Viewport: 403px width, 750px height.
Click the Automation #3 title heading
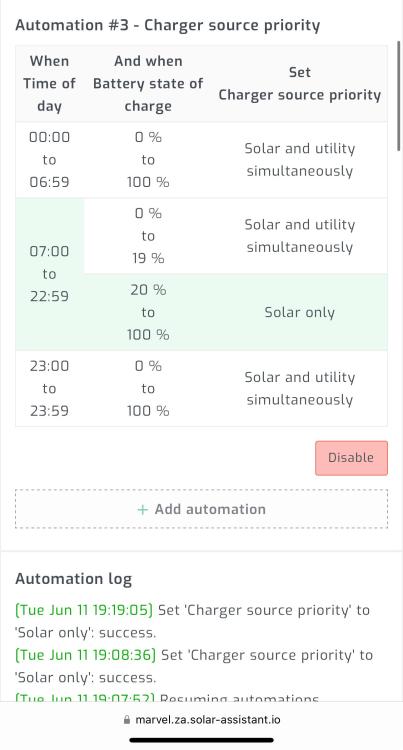[x=168, y=25]
